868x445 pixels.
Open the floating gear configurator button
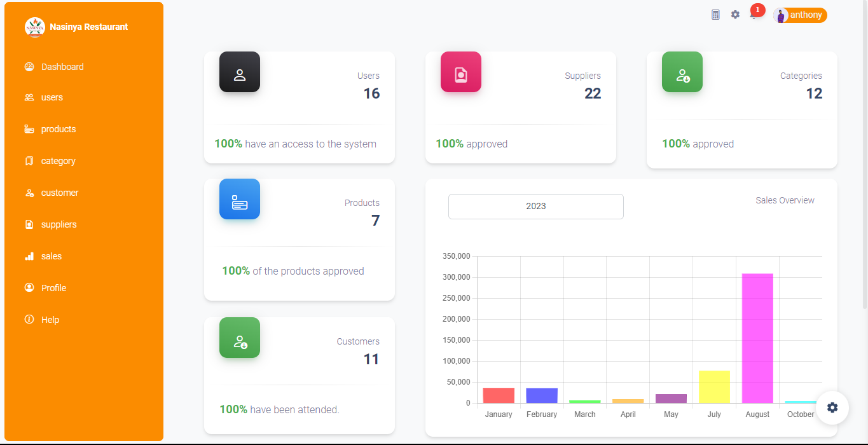coord(832,407)
